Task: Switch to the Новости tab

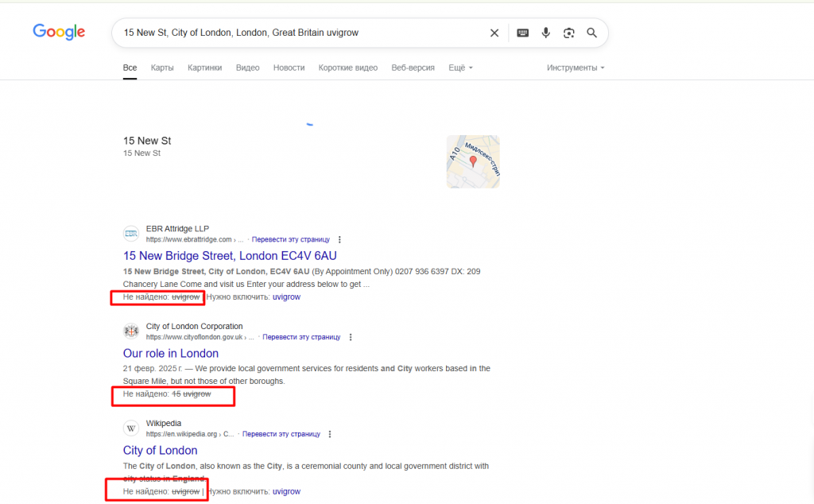Action: coord(289,68)
